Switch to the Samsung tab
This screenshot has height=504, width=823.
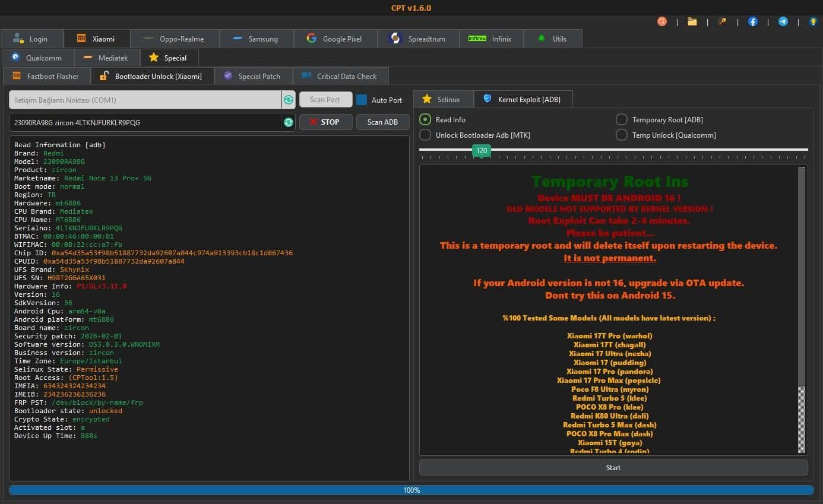(257, 39)
